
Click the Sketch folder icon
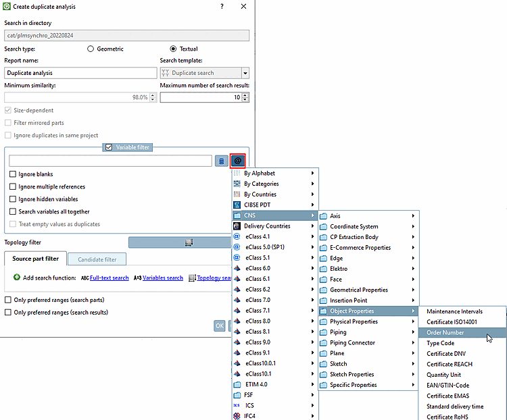(x=323, y=364)
